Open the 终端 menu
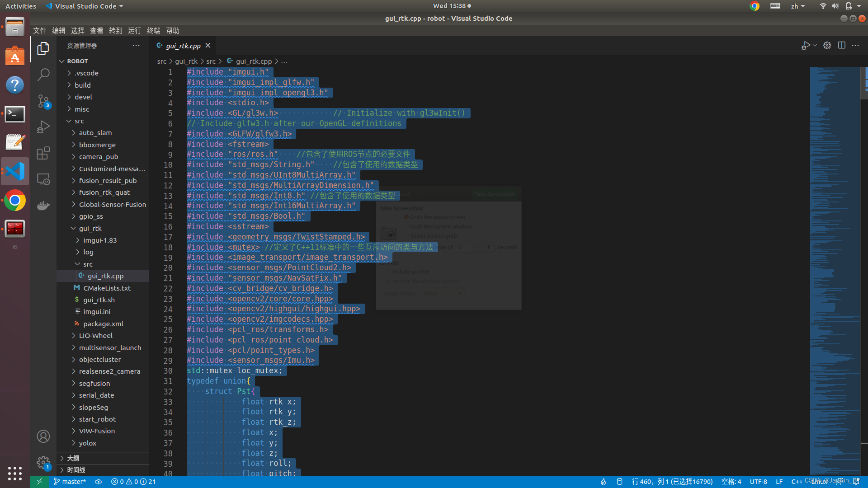The image size is (868, 488). (153, 30)
